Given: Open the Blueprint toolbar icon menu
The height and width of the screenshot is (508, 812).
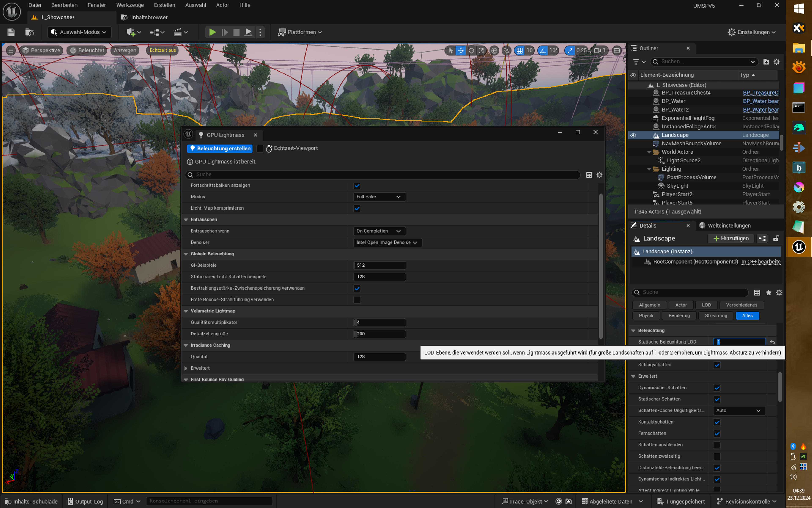Looking at the screenshot, I should click(157, 32).
